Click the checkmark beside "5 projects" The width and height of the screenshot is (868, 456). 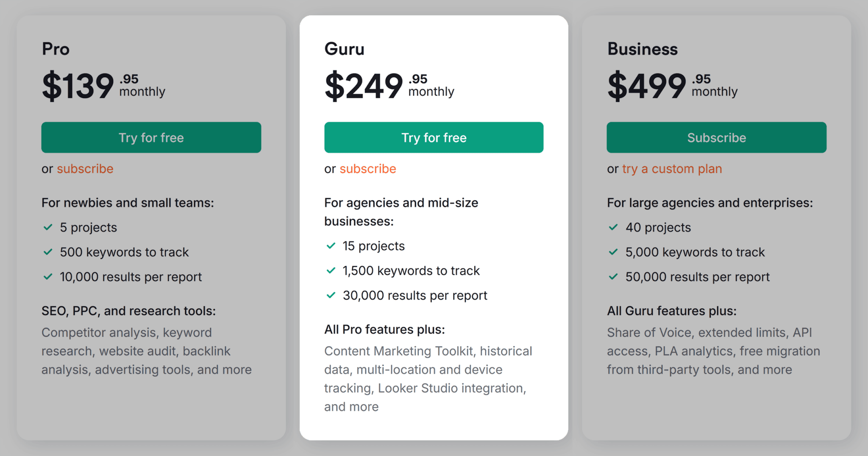[x=48, y=227]
